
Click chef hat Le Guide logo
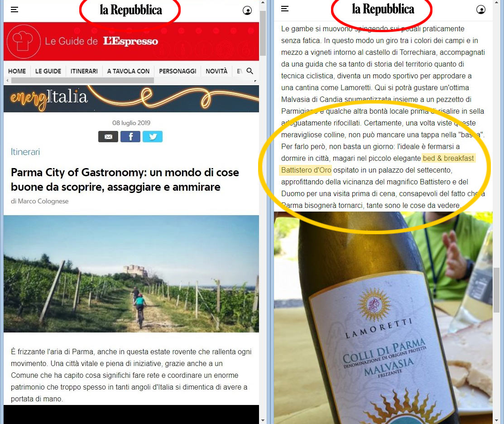24,42
